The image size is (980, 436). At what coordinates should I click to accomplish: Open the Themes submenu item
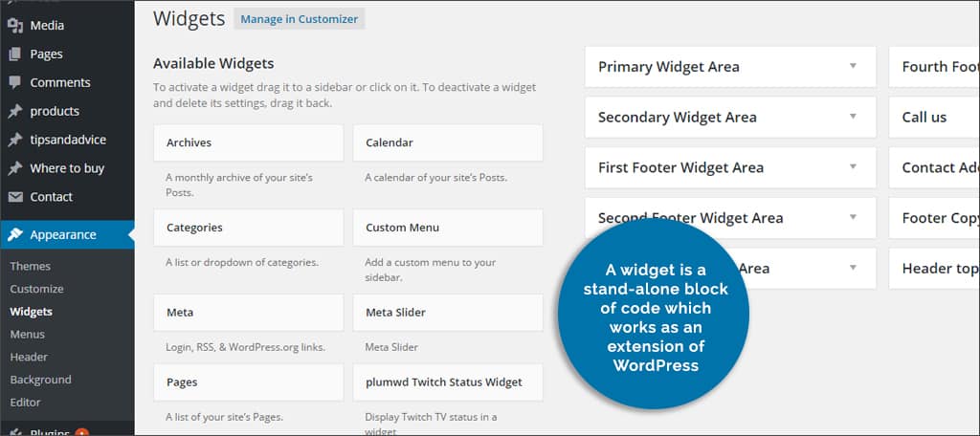pos(30,266)
